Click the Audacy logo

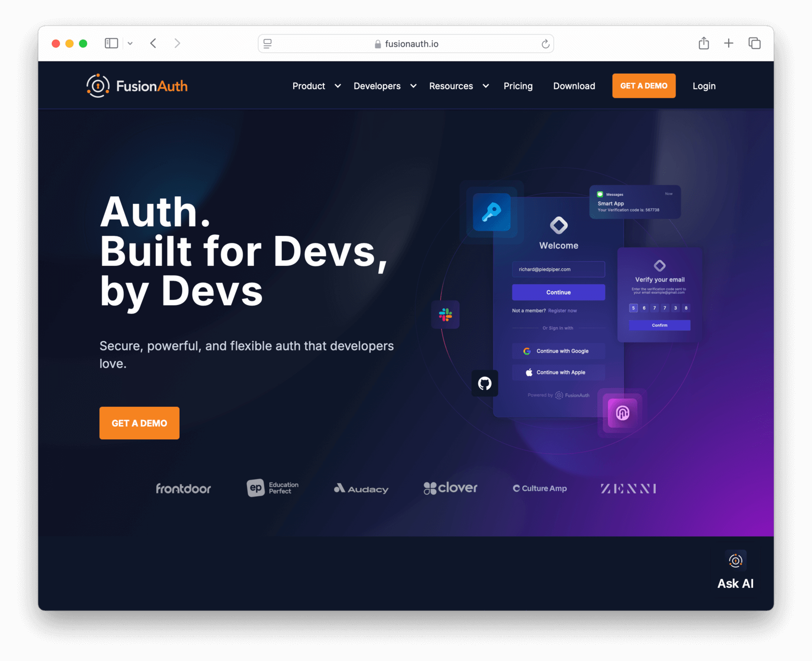click(361, 489)
